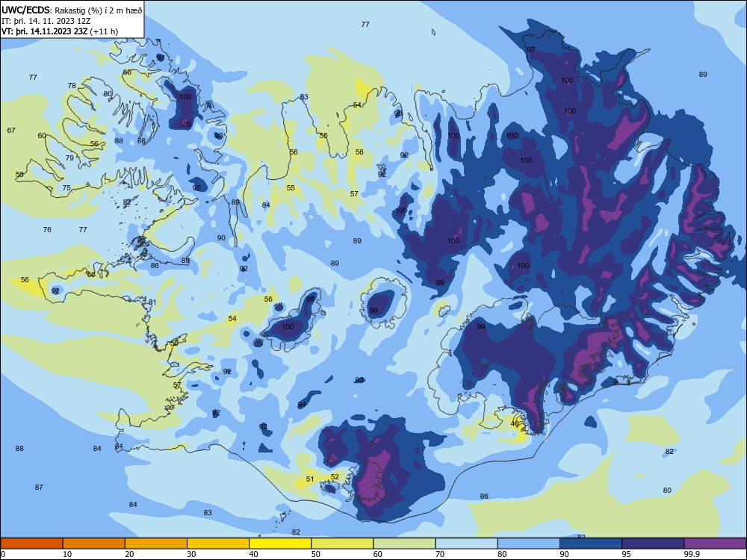Click the "40" legend tick label
747x560 pixels.
(253, 554)
